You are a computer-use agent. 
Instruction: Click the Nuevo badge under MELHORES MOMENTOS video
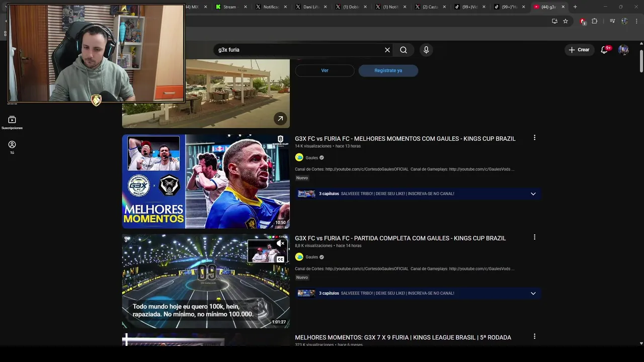tap(302, 178)
